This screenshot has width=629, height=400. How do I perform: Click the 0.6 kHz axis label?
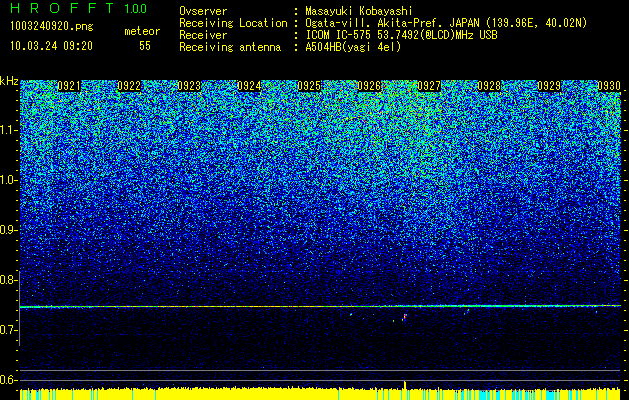pos(9,380)
